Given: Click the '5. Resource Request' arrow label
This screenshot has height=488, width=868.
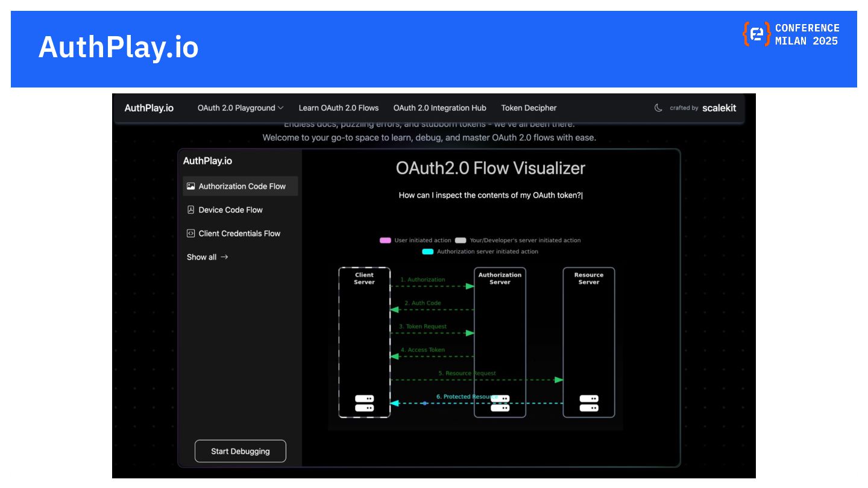Looking at the screenshot, I should coord(467,374).
